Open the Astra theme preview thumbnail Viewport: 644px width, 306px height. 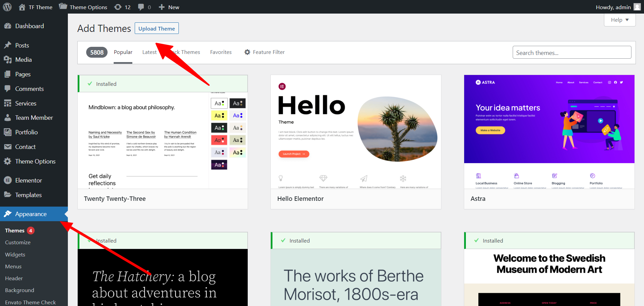(549, 132)
